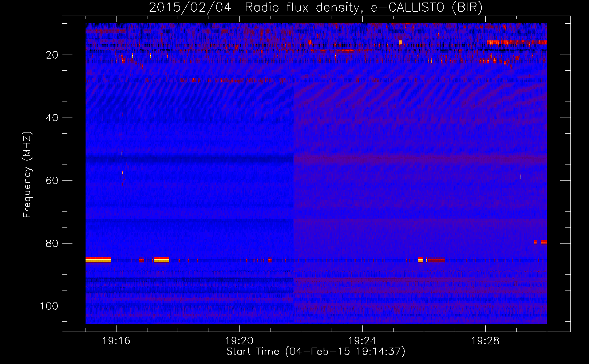The height and width of the screenshot is (364, 589).
Task: Click the 19:24 time tick label
Action: 362,341
